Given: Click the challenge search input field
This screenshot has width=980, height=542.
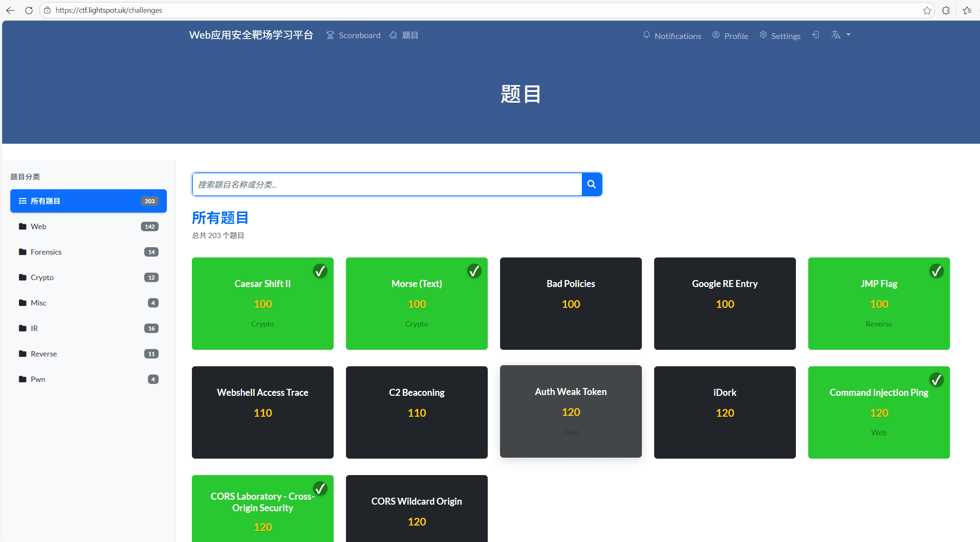Looking at the screenshot, I should (x=387, y=184).
